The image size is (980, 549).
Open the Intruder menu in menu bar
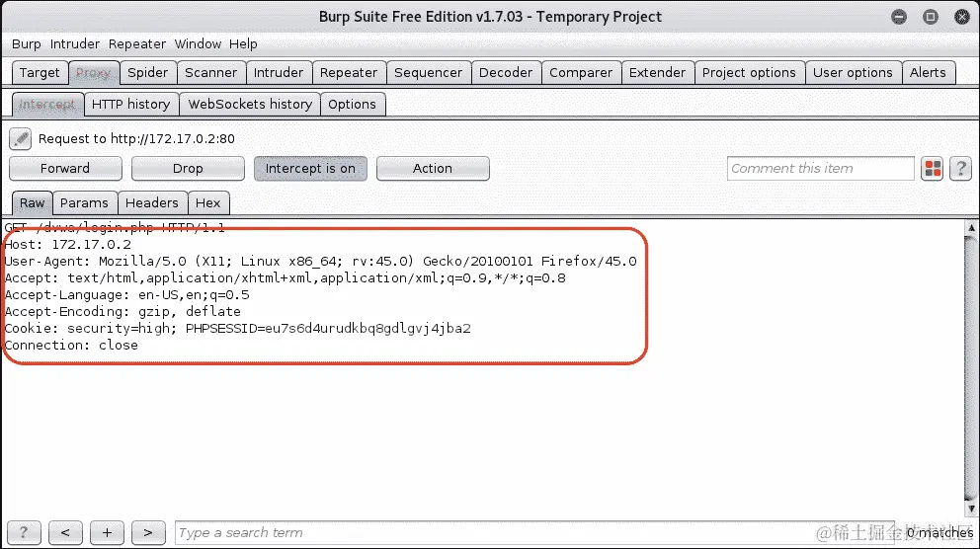(x=75, y=43)
